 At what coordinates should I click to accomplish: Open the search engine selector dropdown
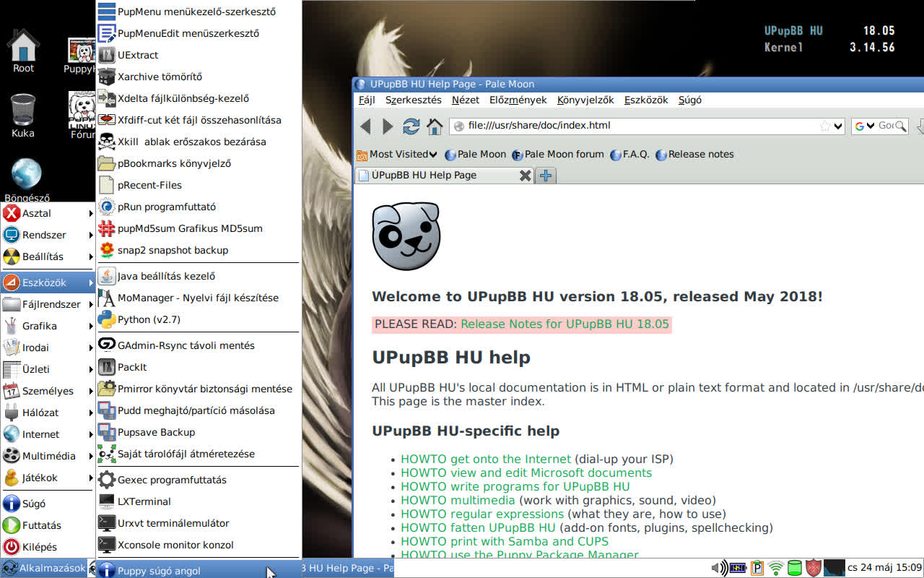pos(864,126)
